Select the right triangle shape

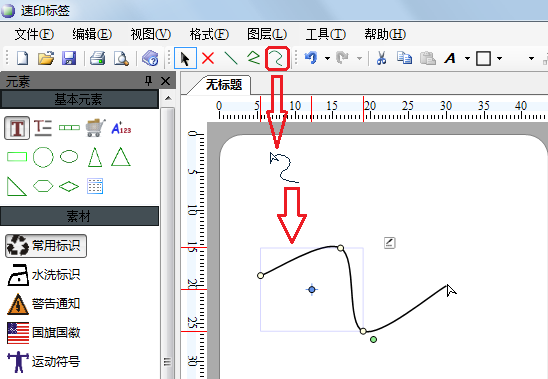(x=17, y=186)
